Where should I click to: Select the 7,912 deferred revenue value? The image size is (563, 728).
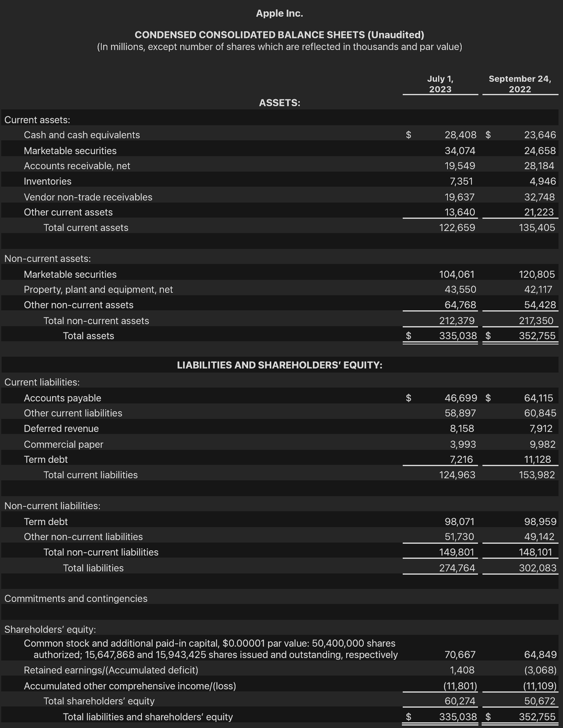(541, 429)
